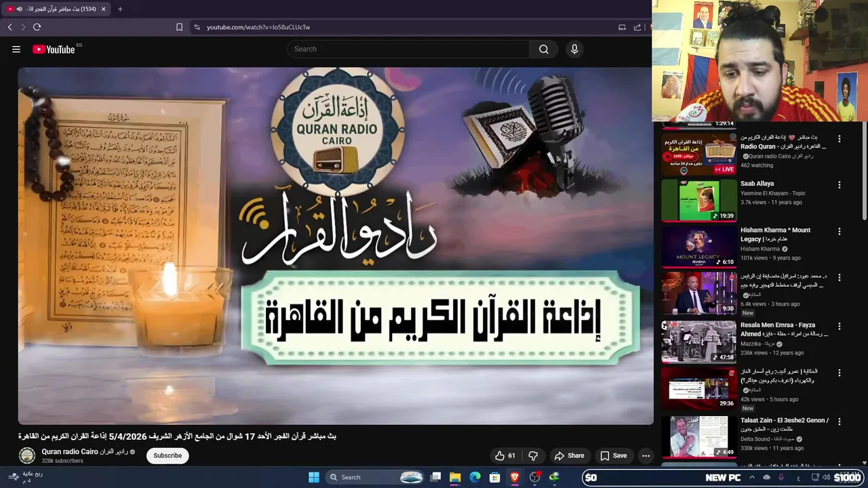Open Saab Allaya video thumbnail

698,201
